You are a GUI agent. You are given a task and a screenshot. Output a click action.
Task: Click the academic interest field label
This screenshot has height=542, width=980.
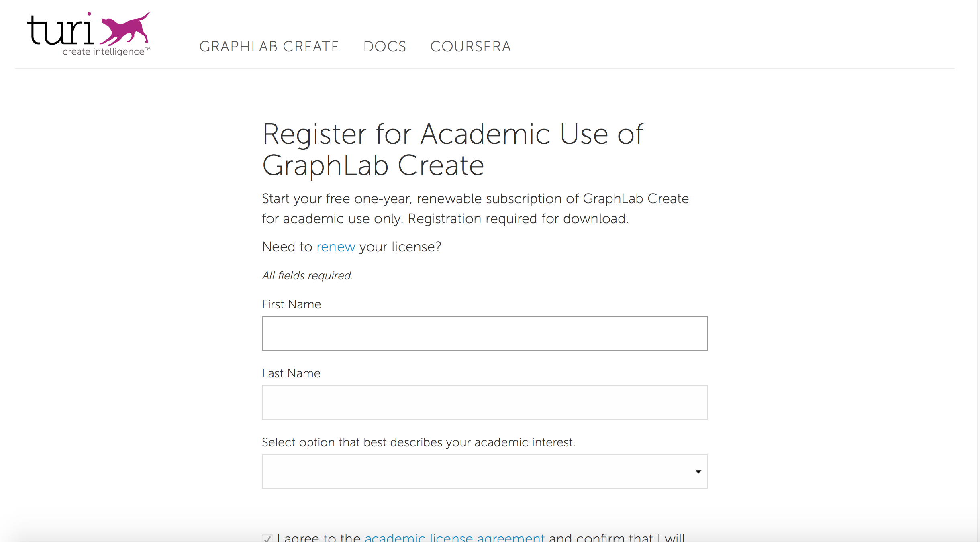(x=419, y=442)
